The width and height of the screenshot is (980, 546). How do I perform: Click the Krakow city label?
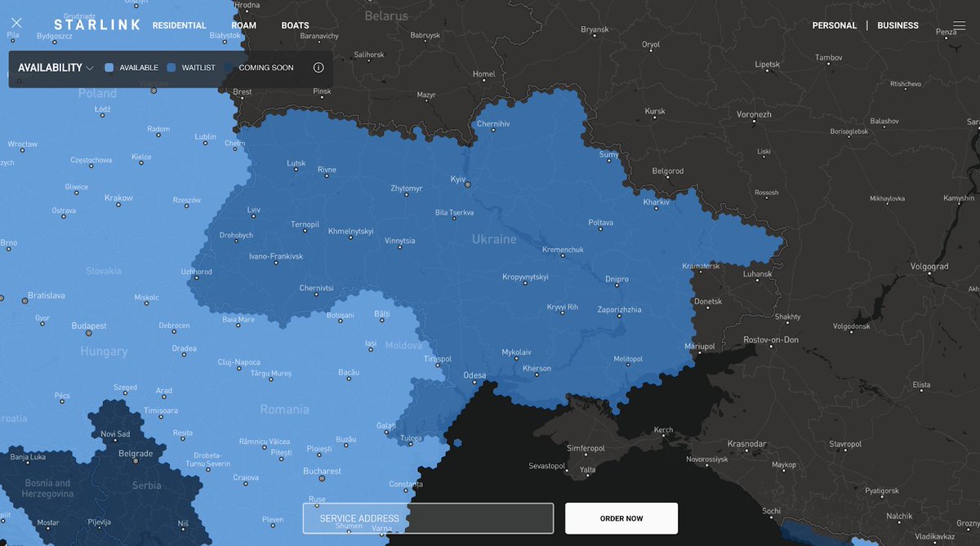118,198
